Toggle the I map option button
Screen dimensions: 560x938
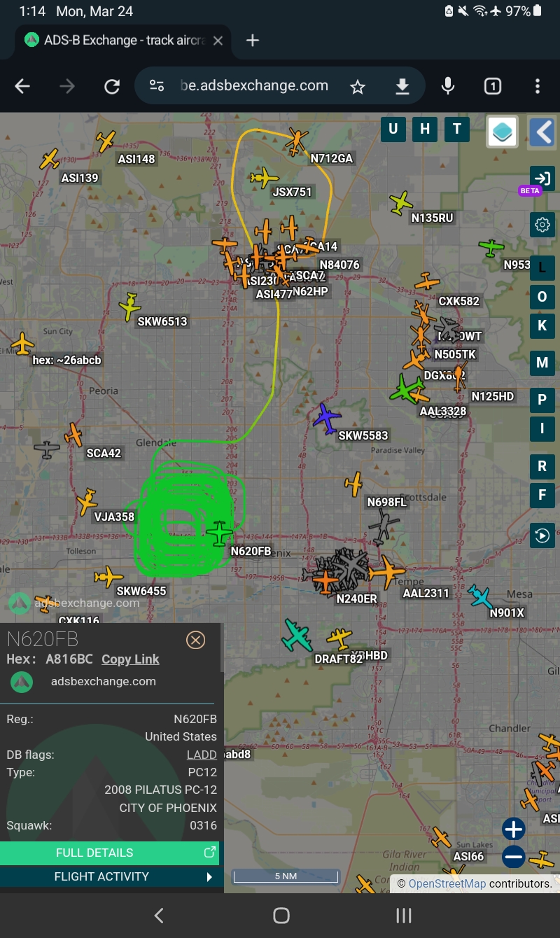click(542, 428)
